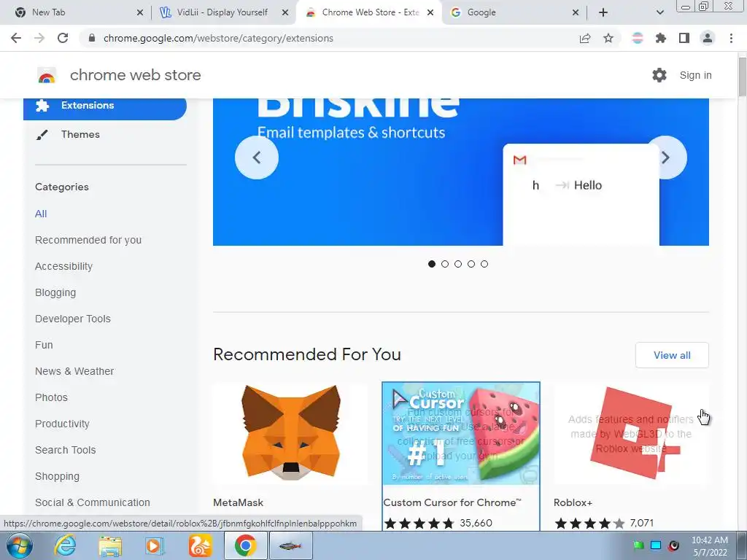
Task: Choose the Photos category
Action: point(52,397)
